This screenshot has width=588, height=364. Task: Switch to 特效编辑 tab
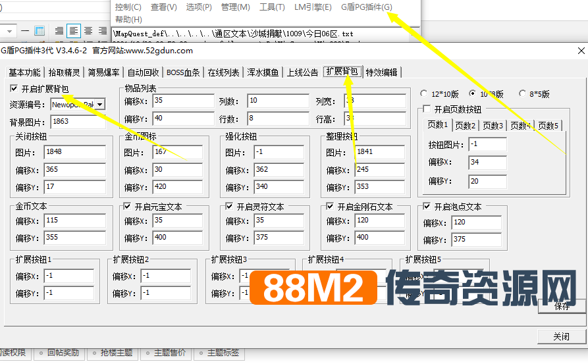(382, 72)
